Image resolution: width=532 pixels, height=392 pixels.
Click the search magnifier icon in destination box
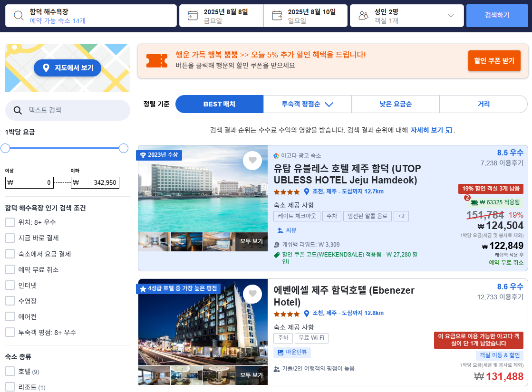(x=19, y=15)
